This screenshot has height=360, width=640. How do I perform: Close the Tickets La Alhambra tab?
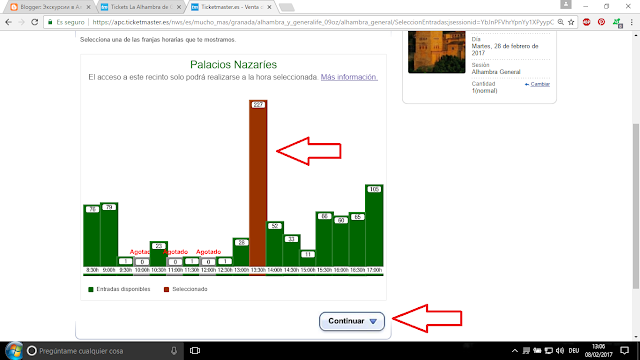coord(179,7)
